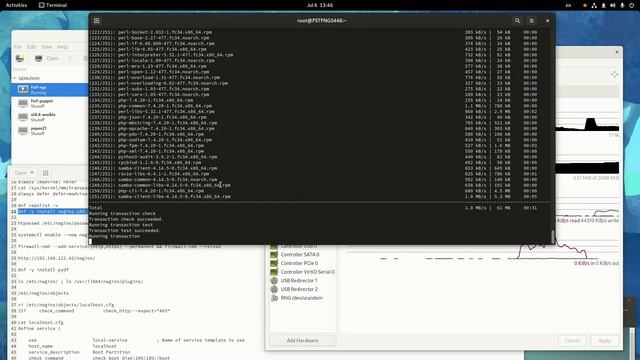Click the Terminal app menu in top bar
Screen dimensions: 640x360
[53, 5]
